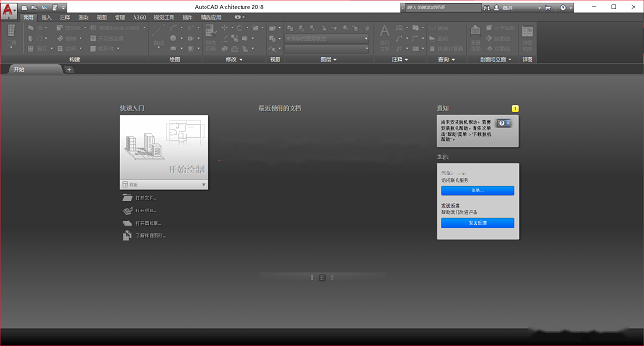Switch to the 插入 ribbon tab
Viewport: 644px width, 346px height.
pos(46,17)
